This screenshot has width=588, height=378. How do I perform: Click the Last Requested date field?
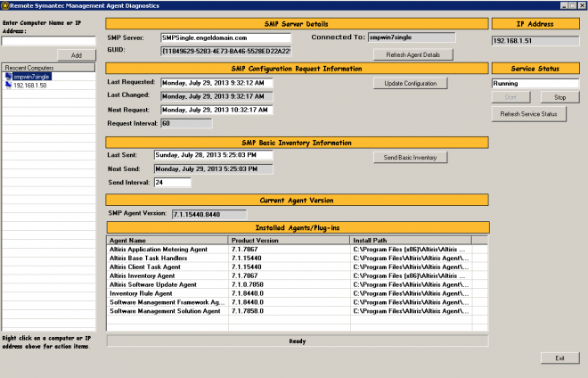(x=216, y=83)
